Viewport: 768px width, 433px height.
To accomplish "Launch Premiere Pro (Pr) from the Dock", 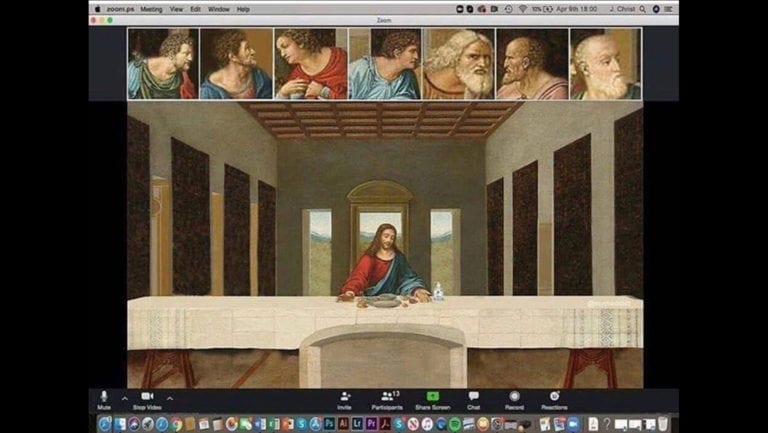I will [x=370, y=424].
